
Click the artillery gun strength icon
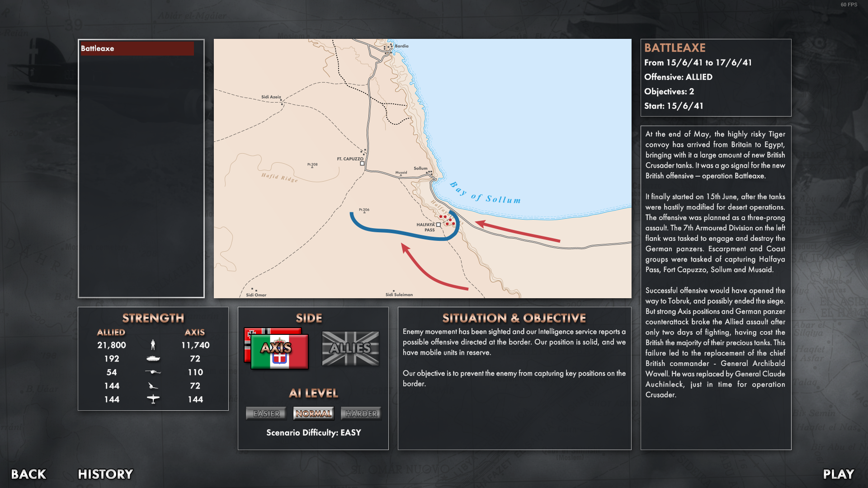pos(153,386)
